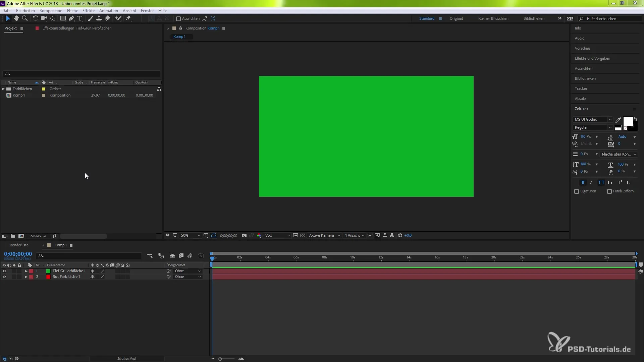Image resolution: width=644 pixels, height=362 pixels.
Task: Open the Regular font style dropdown
Action: (x=593, y=128)
